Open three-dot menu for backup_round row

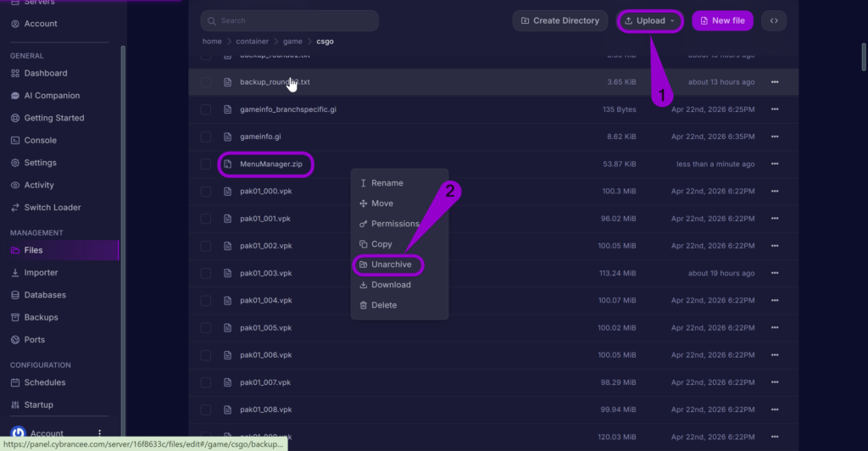[x=775, y=82]
